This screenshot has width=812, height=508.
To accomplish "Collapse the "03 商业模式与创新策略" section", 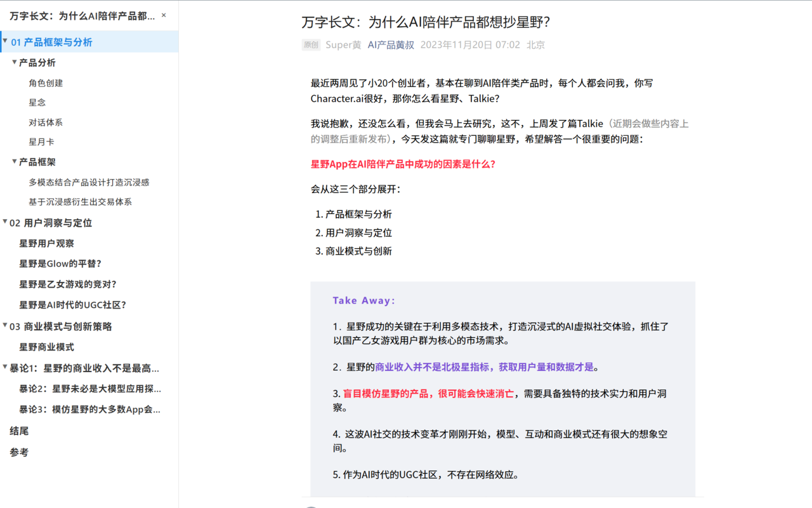I will pyautogui.click(x=6, y=324).
